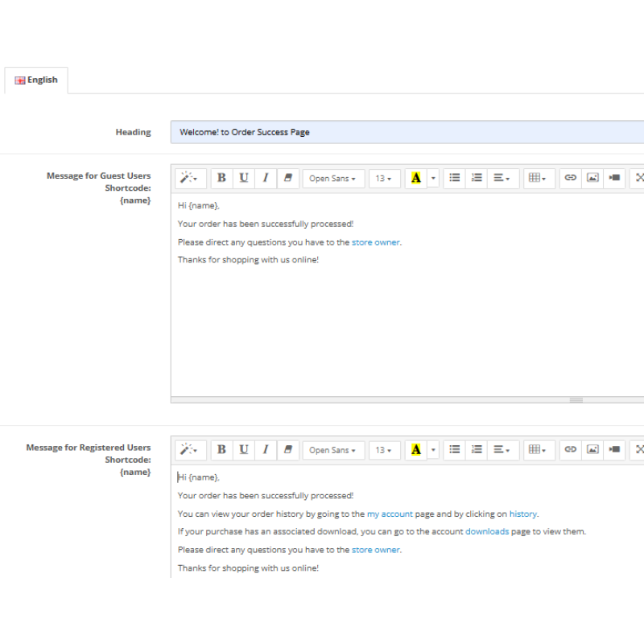The height and width of the screenshot is (644, 644).
Task: Open Open Sans font dropdown in Guest editor
Action: [333, 179]
